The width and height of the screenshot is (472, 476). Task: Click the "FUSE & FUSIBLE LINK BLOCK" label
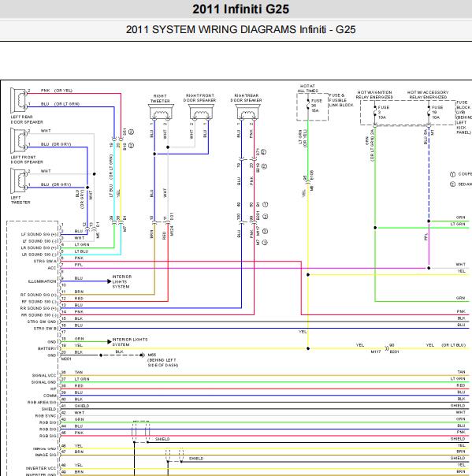click(x=341, y=100)
